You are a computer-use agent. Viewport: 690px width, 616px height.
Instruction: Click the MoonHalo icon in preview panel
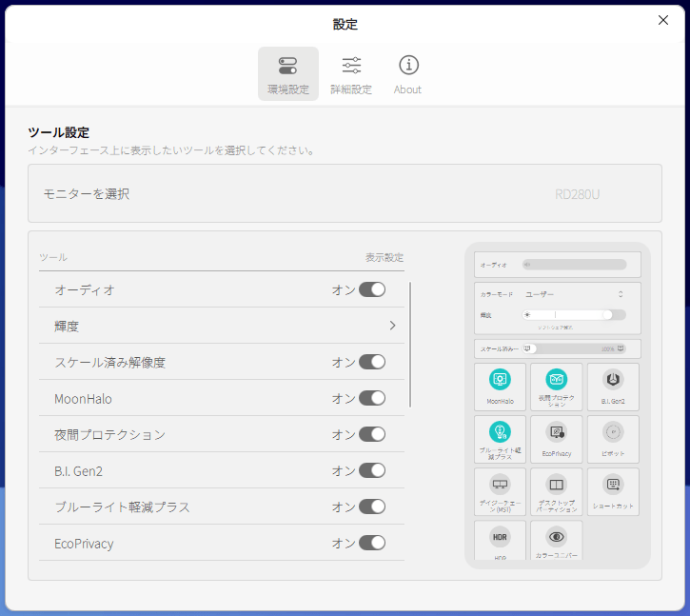(x=500, y=380)
